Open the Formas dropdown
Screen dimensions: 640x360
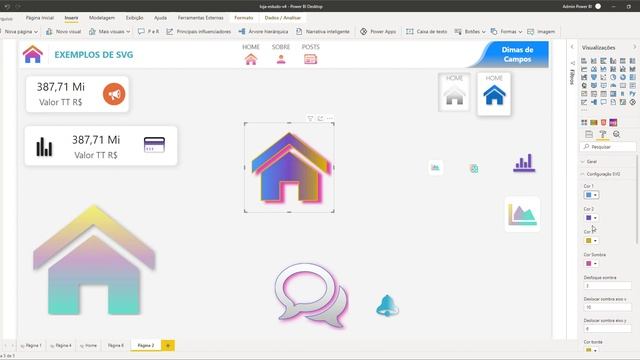pos(506,31)
